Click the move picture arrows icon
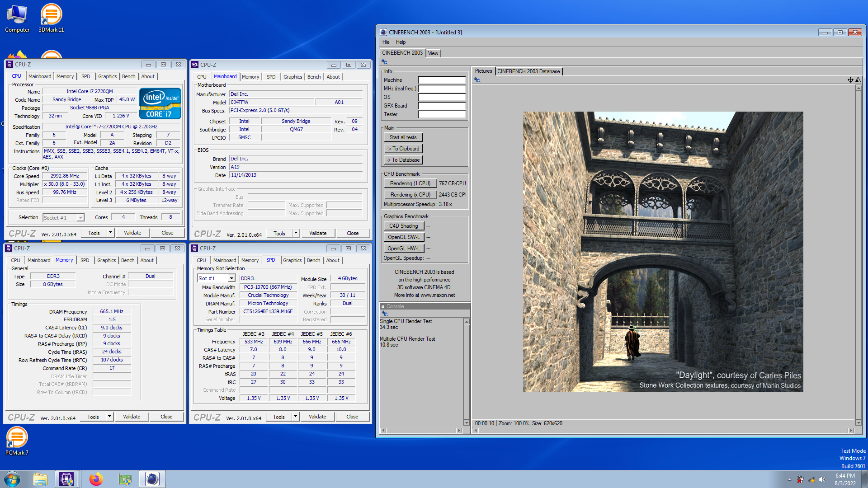Viewport: 868px width, 488px height. 850,80
